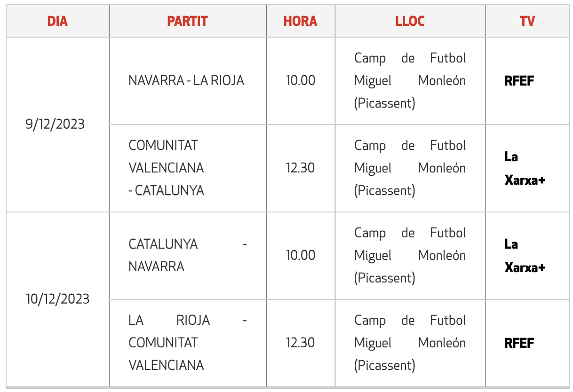The width and height of the screenshot is (573, 392).
Task: Click RFEF broadcaster for La Rioja - Comunitat Valenciana
Action: 519,343
